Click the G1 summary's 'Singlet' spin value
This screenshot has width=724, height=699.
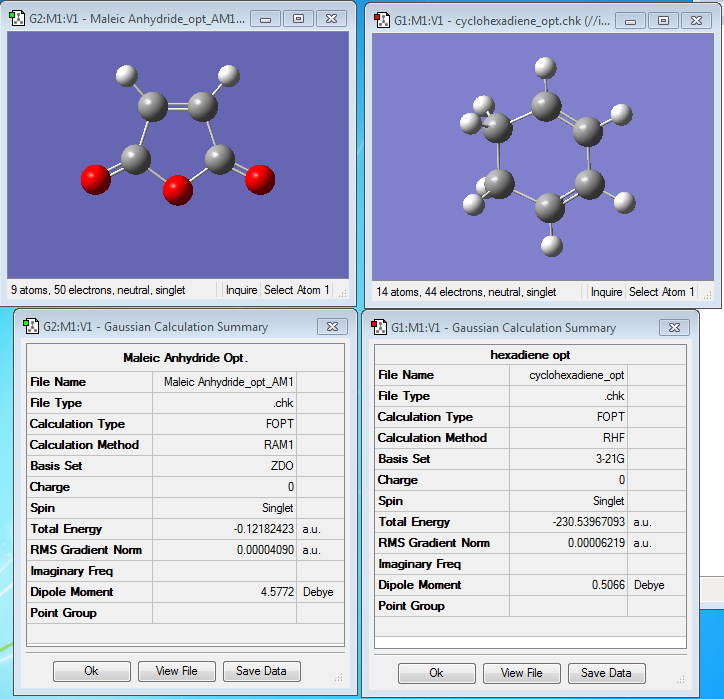608,501
